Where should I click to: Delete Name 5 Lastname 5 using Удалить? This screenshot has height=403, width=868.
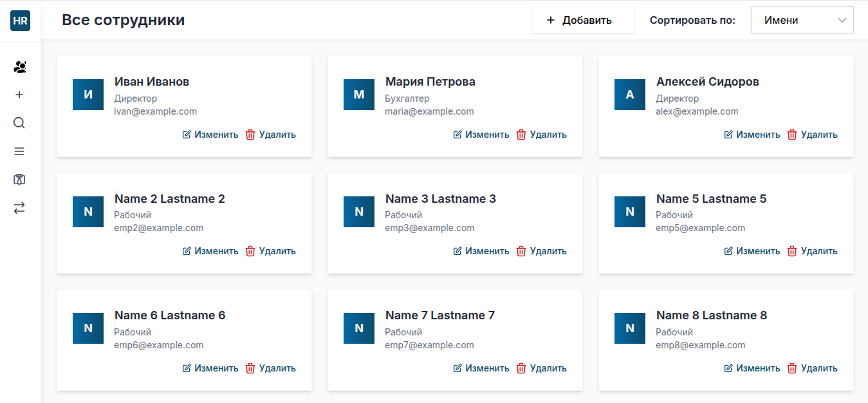(812, 251)
